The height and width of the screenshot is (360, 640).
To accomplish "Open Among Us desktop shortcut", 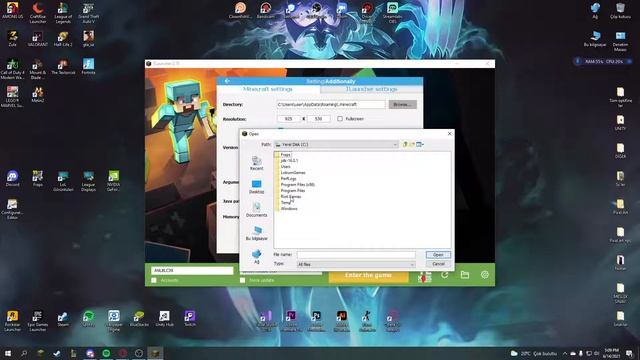I will click(x=12, y=11).
